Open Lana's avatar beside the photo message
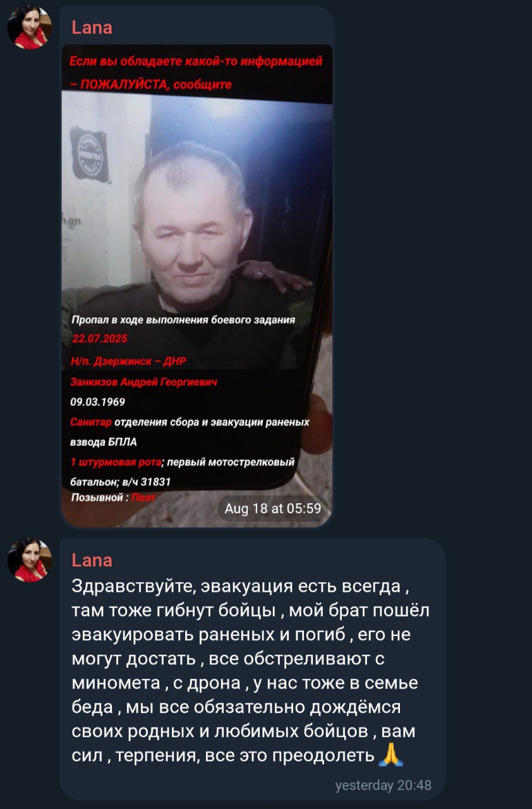 pos(29,28)
